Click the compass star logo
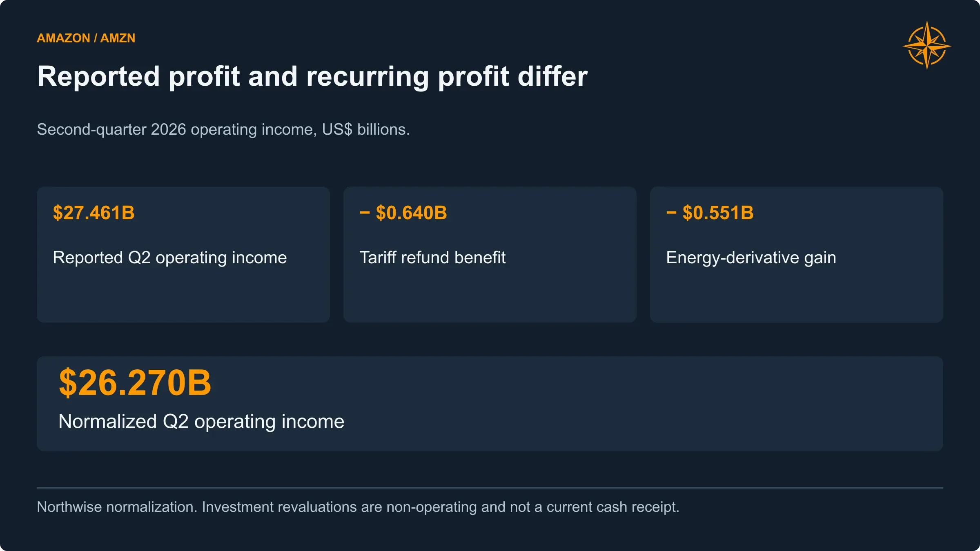980x551 pixels. click(927, 45)
